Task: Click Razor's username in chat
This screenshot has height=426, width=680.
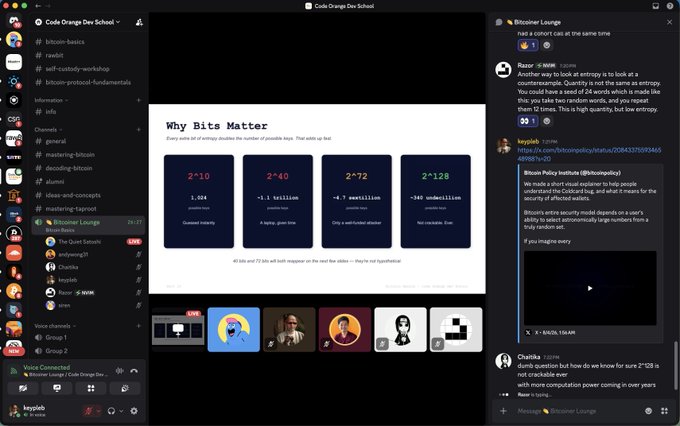Action: (x=525, y=66)
